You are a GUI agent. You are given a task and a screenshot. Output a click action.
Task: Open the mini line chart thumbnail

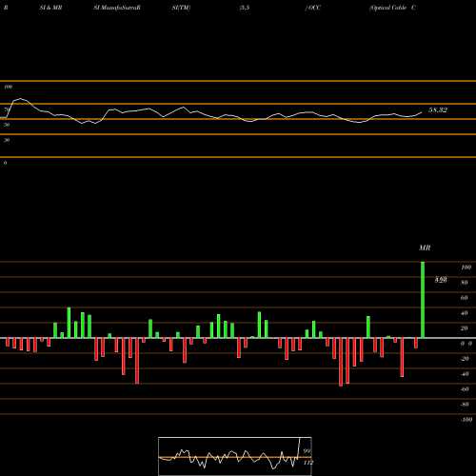pos(235,456)
